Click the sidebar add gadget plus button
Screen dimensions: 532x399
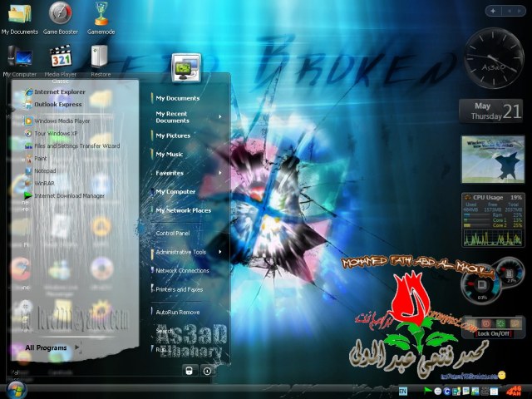493,11
